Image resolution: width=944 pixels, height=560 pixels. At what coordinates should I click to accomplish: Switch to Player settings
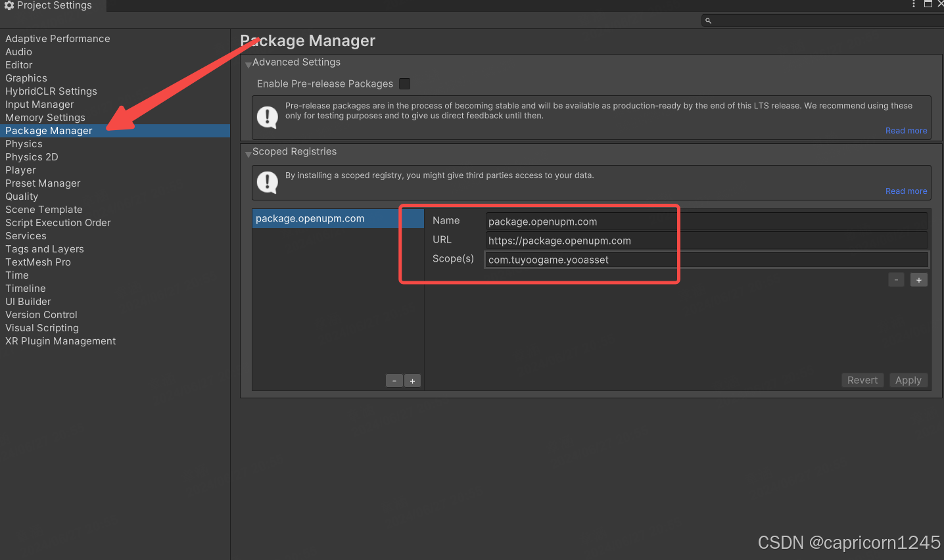20,170
